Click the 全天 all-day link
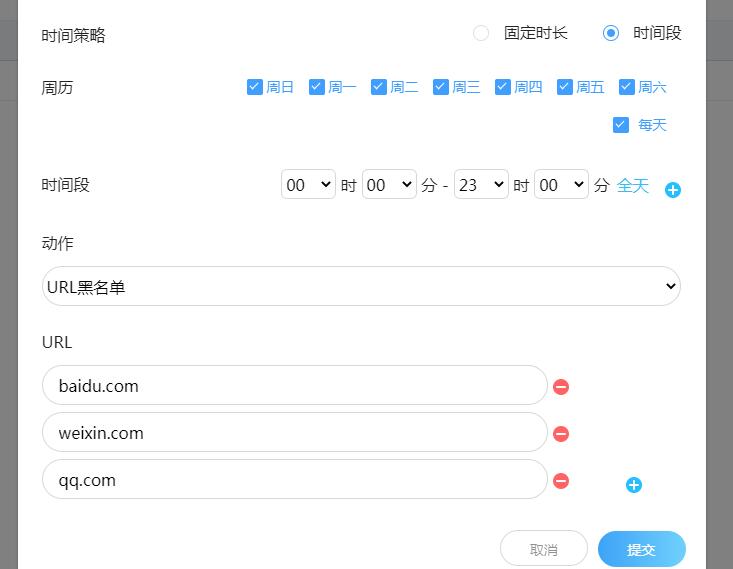Screen dimensions: 733x569 (x=633, y=185)
